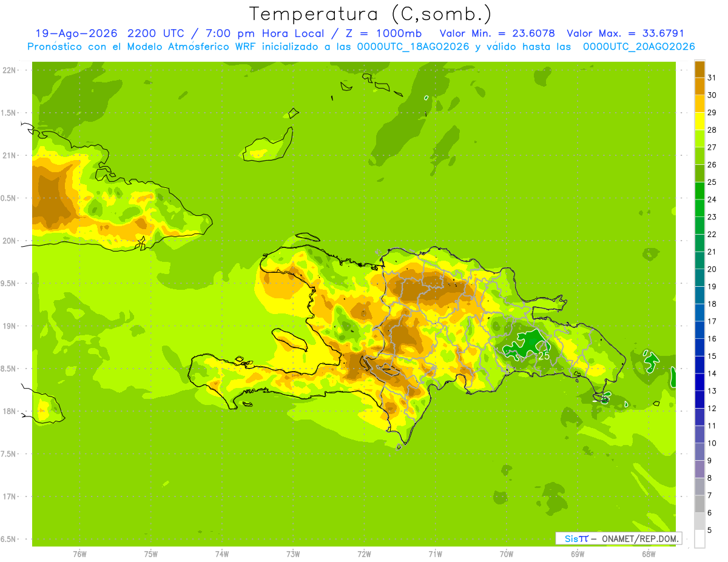Click the value 18 on the colour scale

pyautogui.click(x=712, y=304)
